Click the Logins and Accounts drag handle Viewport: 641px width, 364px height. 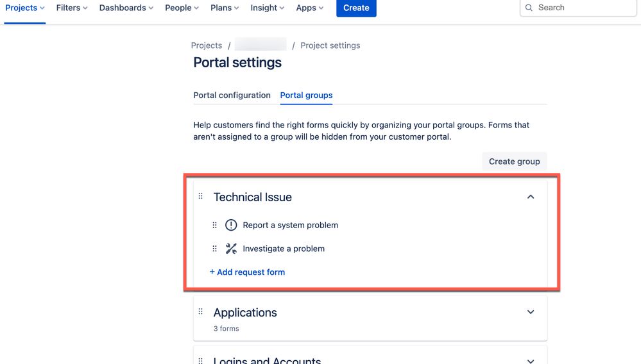[200, 361]
